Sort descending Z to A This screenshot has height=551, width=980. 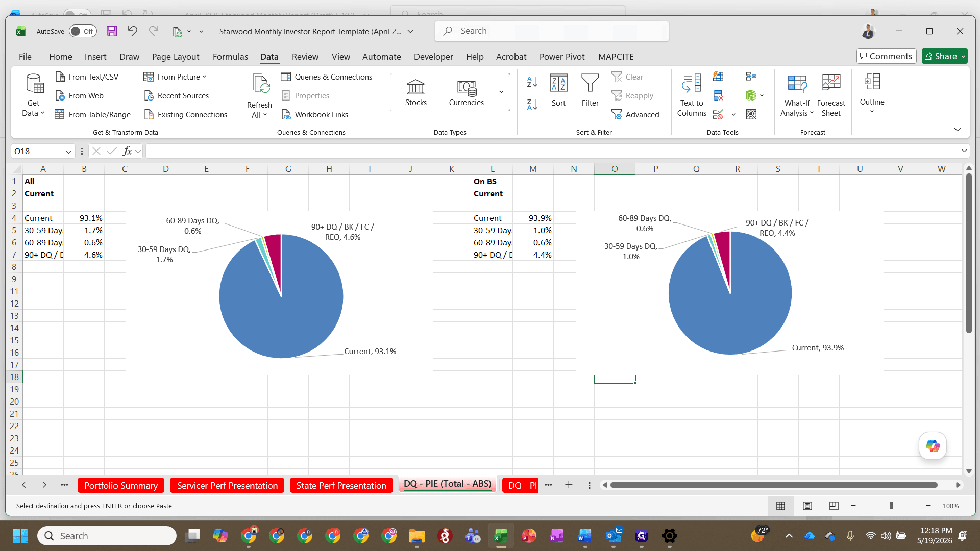(532, 105)
